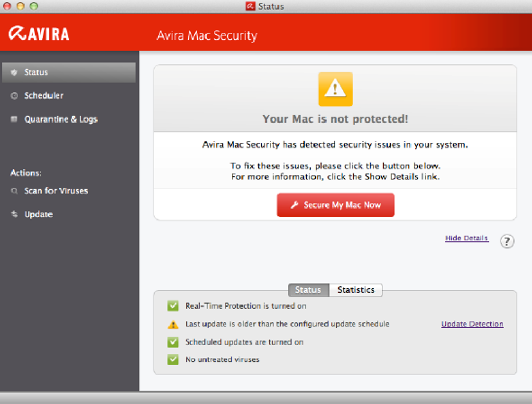The height and width of the screenshot is (404, 532).
Task: Click the Quarantine & Logs list icon
Action: tap(14, 119)
